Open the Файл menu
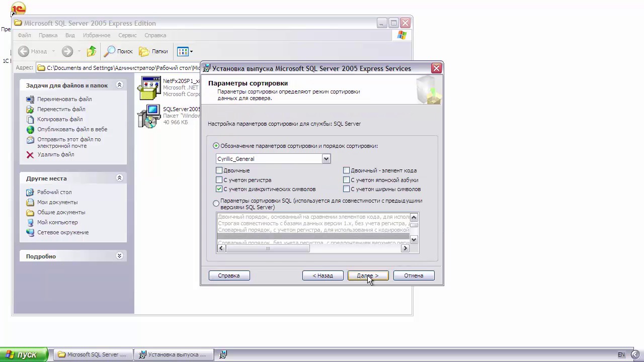The height and width of the screenshot is (362, 644). [x=24, y=35]
